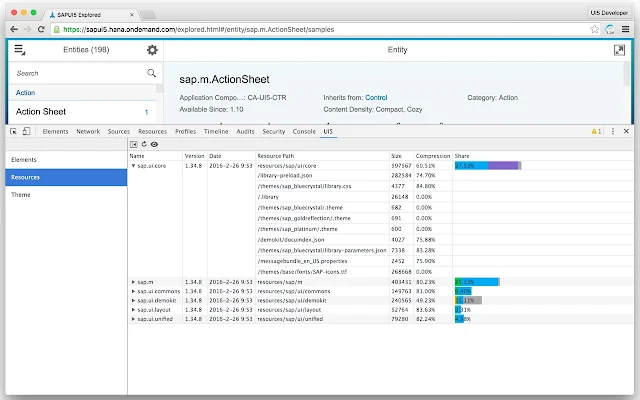Open the DevTools three-dot menu
The image size is (640, 400).
point(613,131)
